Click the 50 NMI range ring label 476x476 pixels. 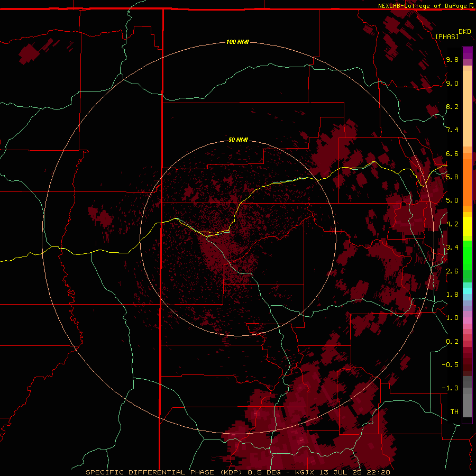[x=239, y=140]
